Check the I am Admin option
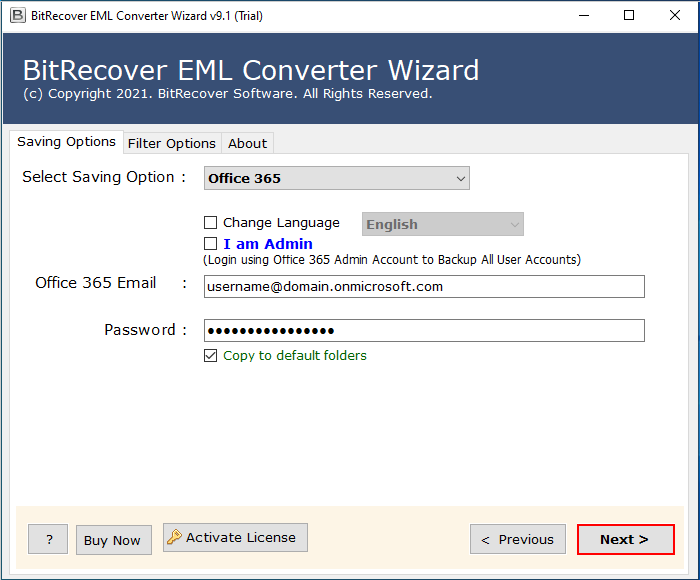 point(211,244)
